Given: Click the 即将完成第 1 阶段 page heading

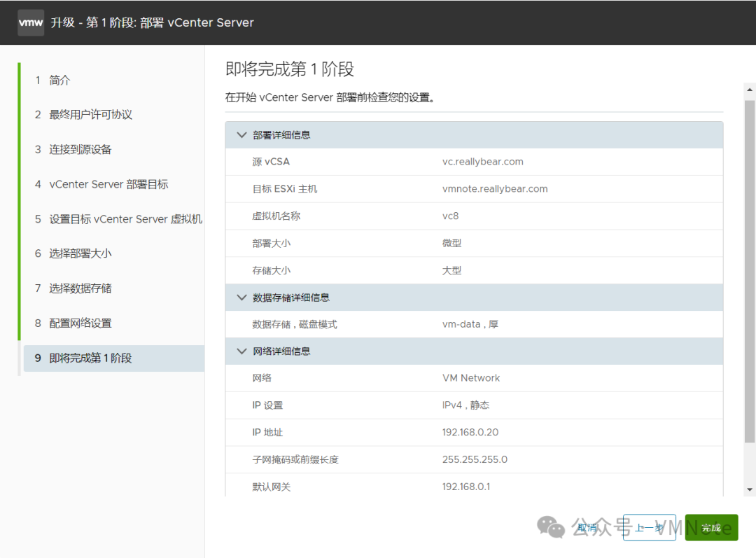Looking at the screenshot, I should 290,69.
